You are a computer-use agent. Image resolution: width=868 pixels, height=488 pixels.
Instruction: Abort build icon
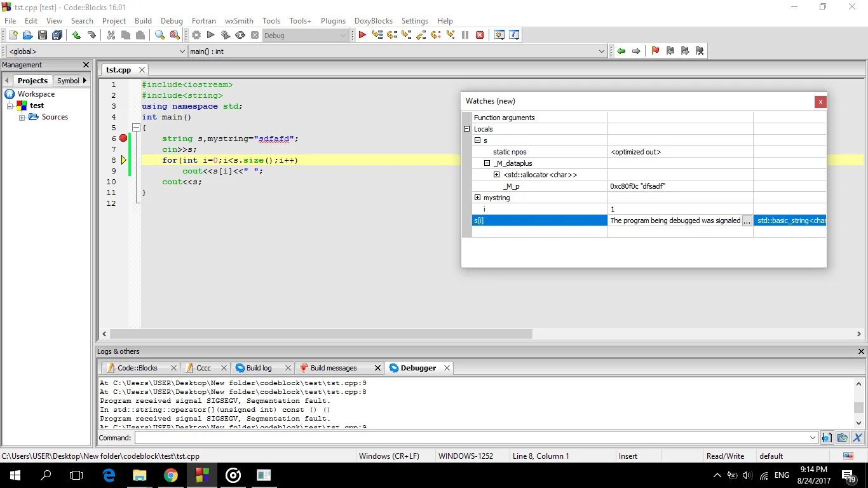254,36
